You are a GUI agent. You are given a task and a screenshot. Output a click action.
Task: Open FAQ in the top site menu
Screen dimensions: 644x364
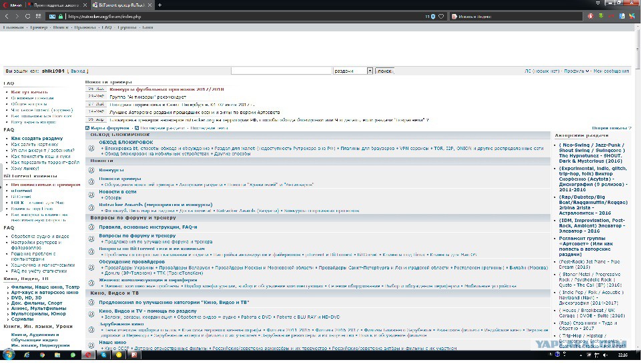106,27
